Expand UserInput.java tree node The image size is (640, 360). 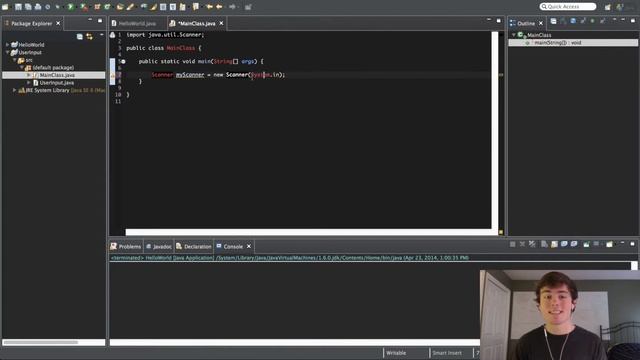tap(29, 82)
